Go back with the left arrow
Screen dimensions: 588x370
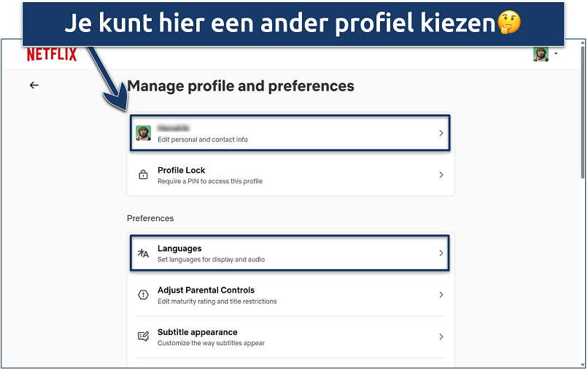pyautogui.click(x=34, y=85)
